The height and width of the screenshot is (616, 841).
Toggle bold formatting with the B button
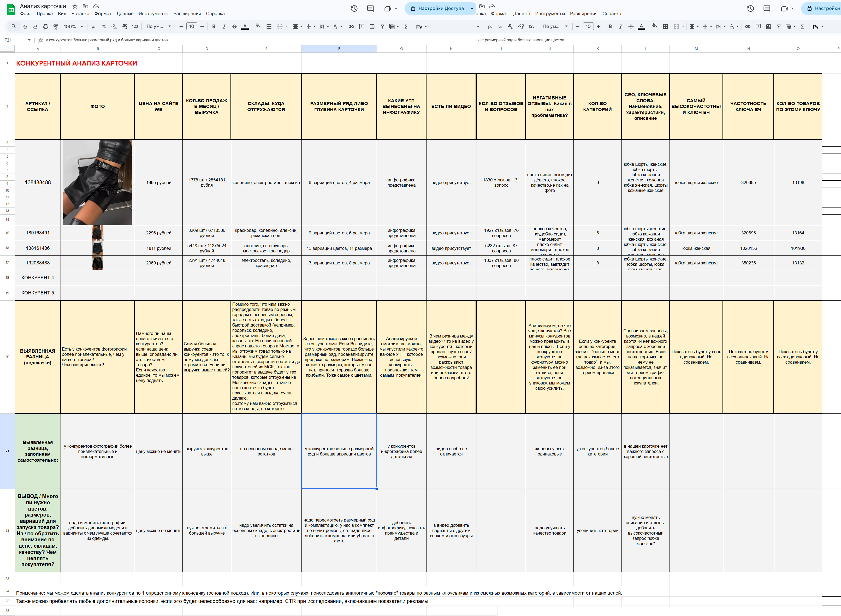point(214,26)
